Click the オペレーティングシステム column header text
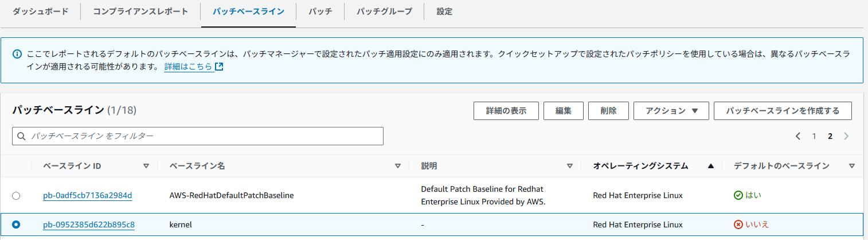The height and width of the screenshot is (240, 868). point(640,166)
